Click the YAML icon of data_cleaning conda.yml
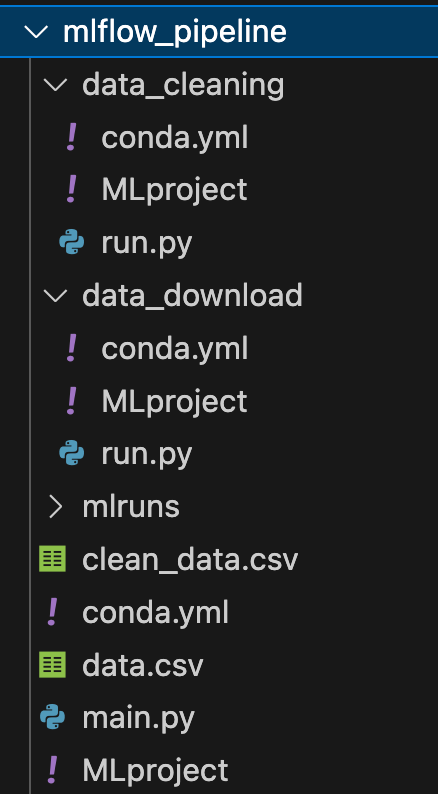Screen dimensions: 438x794 [x=72, y=138]
